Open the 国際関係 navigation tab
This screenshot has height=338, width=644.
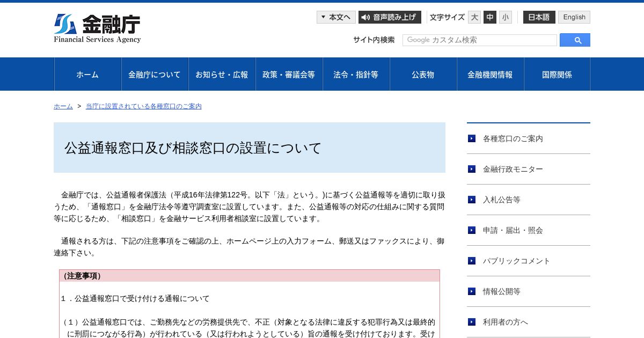click(x=557, y=75)
